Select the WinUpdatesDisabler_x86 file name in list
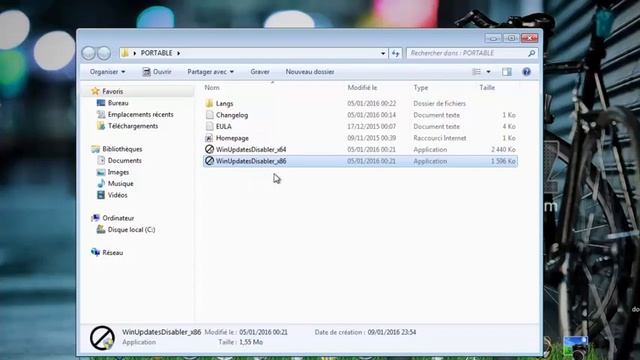The height and width of the screenshot is (360, 640). click(251, 161)
